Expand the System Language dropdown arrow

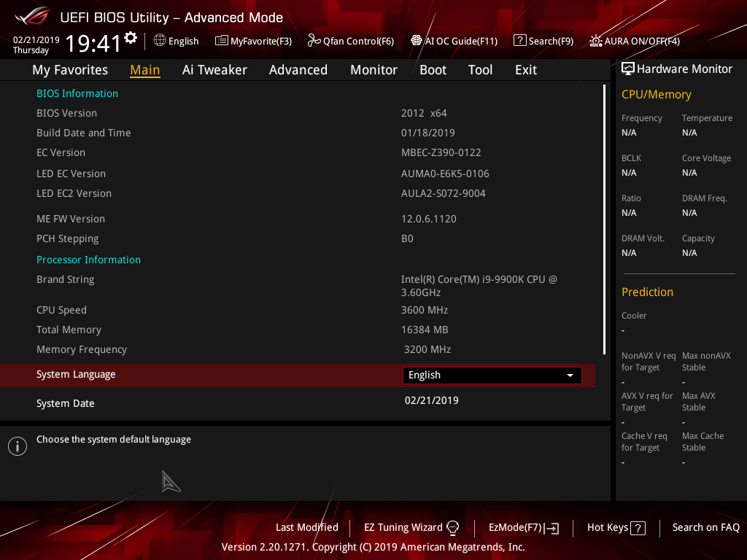coord(570,376)
